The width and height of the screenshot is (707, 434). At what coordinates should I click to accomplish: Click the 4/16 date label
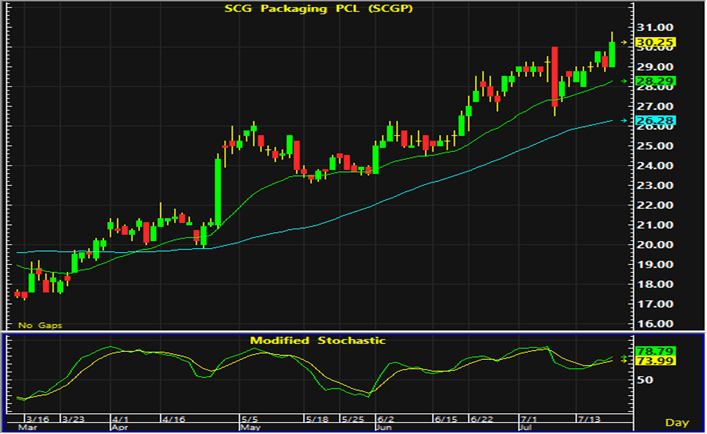pyautogui.click(x=174, y=419)
